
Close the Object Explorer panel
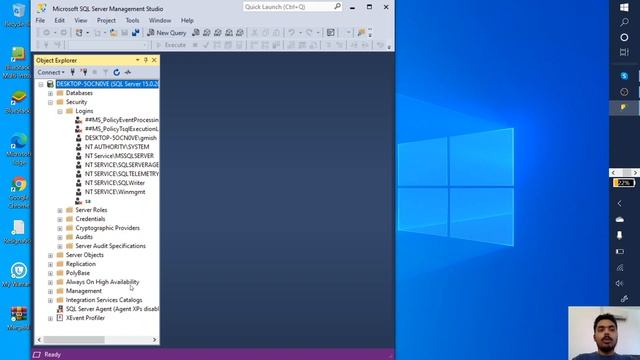pos(154,60)
